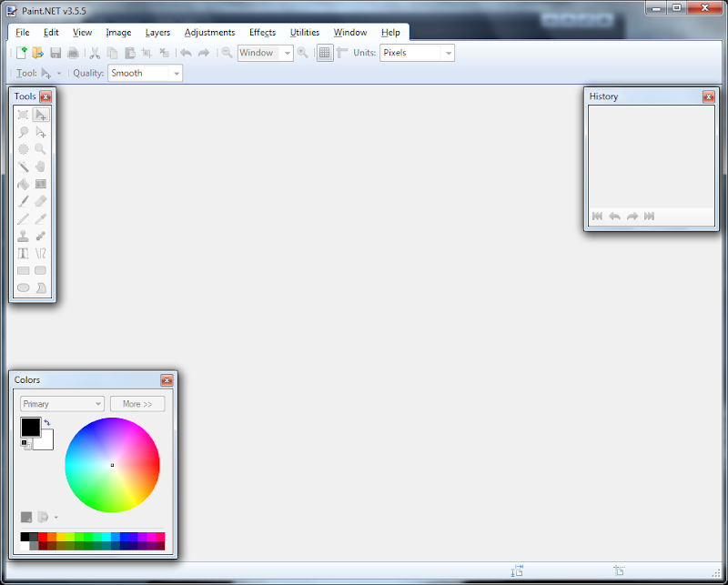Pick the Color Picker eyedropper tool
This screenshot has height=585, width=728.
tap(41, 218)
